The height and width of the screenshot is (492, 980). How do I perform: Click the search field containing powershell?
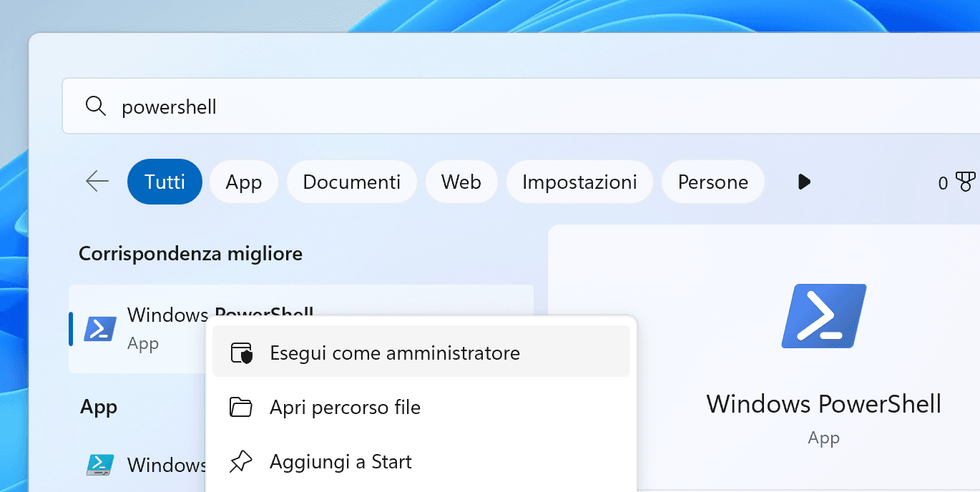[x=521, y=107]
